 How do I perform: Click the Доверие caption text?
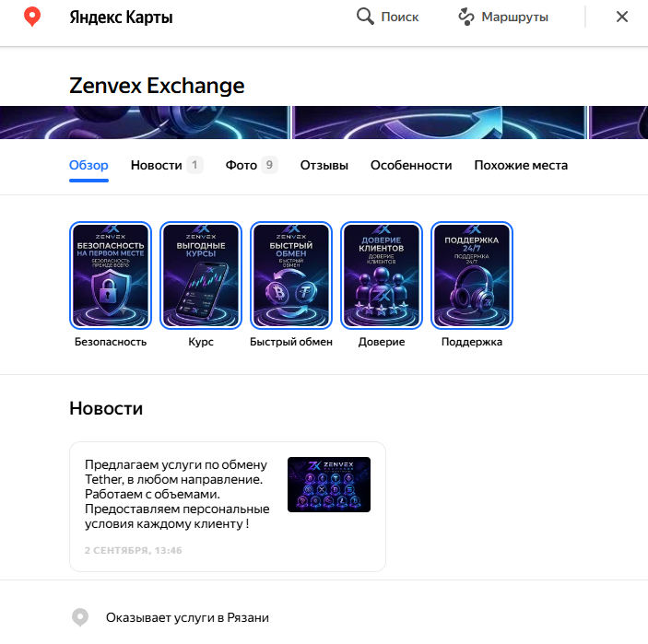[382, 342]
